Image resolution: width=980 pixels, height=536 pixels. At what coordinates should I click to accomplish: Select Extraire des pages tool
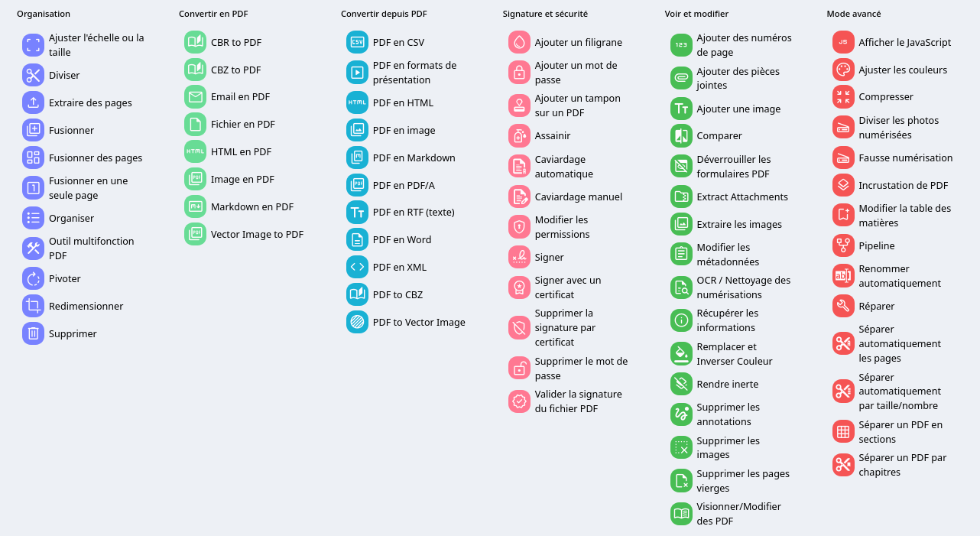point(90,102)
